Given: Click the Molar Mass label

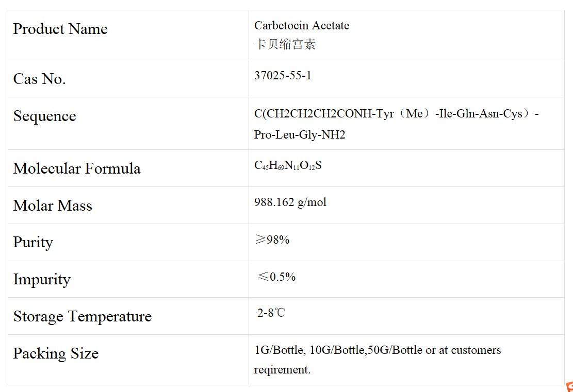Looking at the screenshot, I should (53, 206).
